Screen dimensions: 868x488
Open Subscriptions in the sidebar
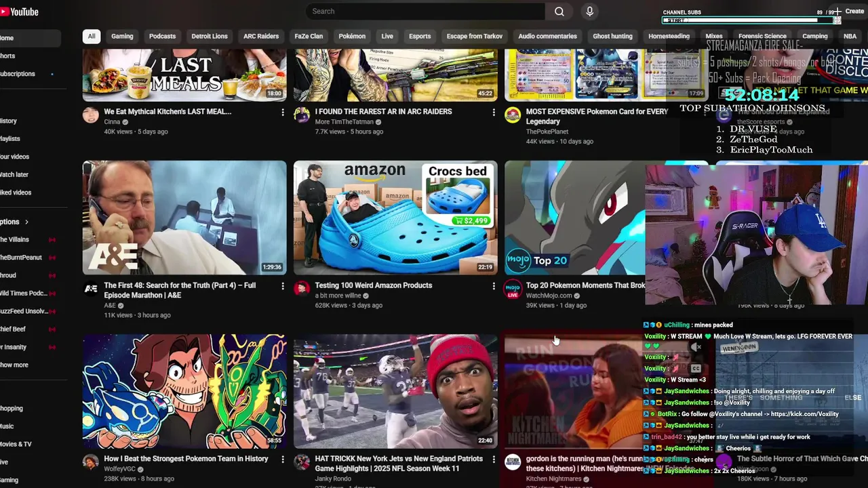click(18, 74)
